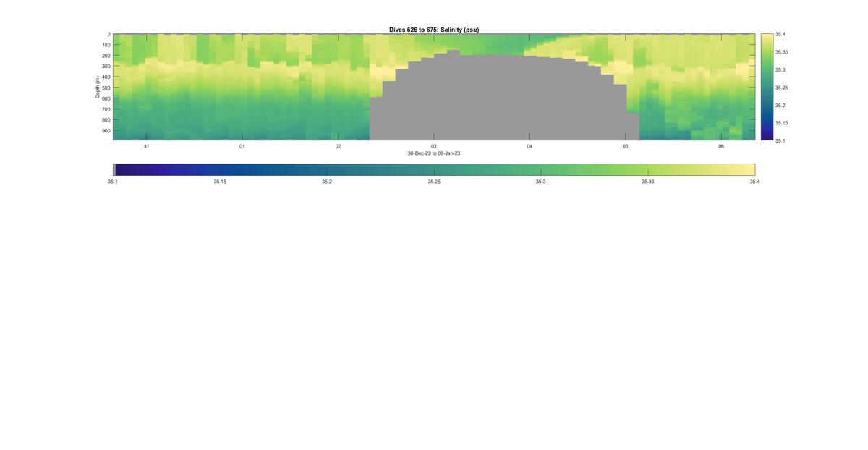The image size is (868, 450).
Task: Select the "600" depth tick label
Action: tap(106, 98)
